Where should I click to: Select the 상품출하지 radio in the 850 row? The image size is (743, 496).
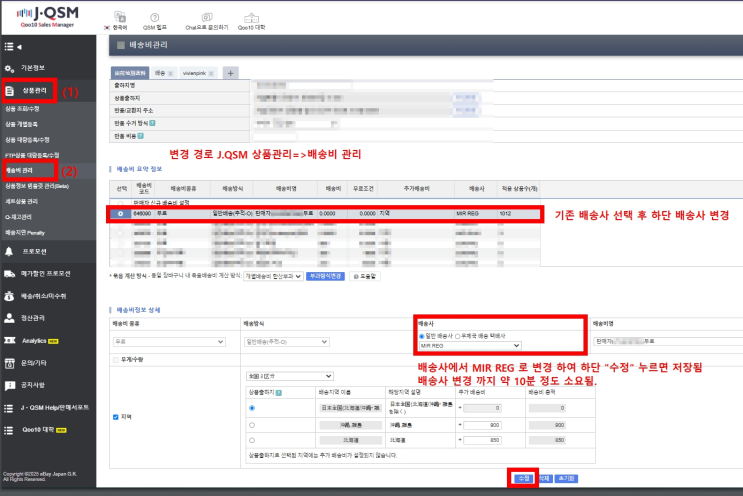coord(252,440)
